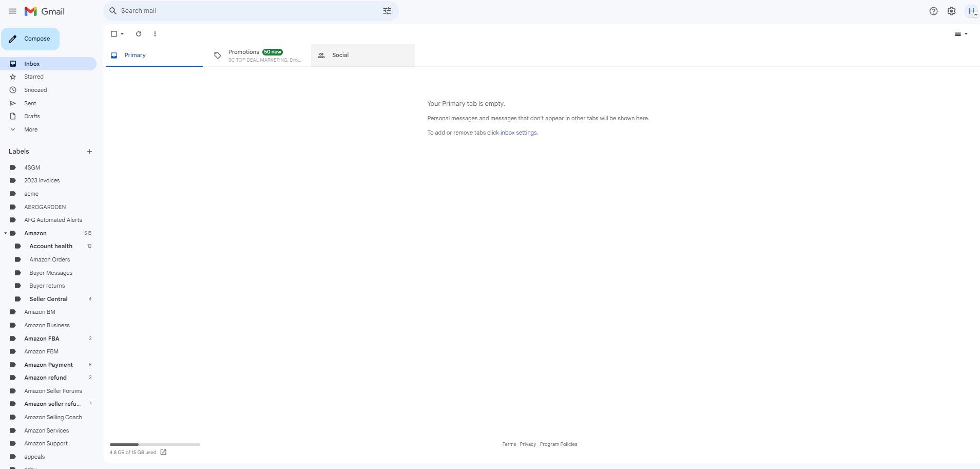Image resolution: width=980 pixels, height=469 pixels.
Task: Switch to the Promotions tab
Action: (259, 55)
